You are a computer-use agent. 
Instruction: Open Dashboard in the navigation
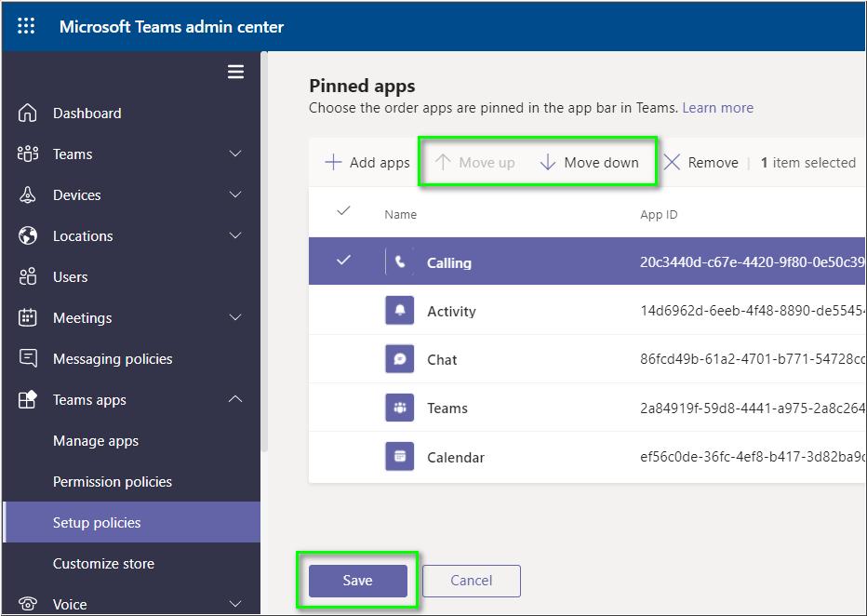pyautogui.click(x=131, y=113)
